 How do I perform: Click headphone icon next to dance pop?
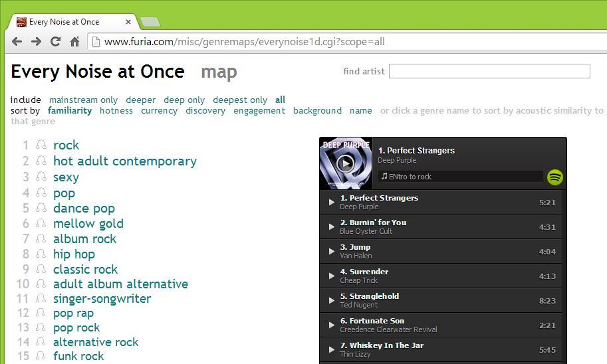(41, 208)
